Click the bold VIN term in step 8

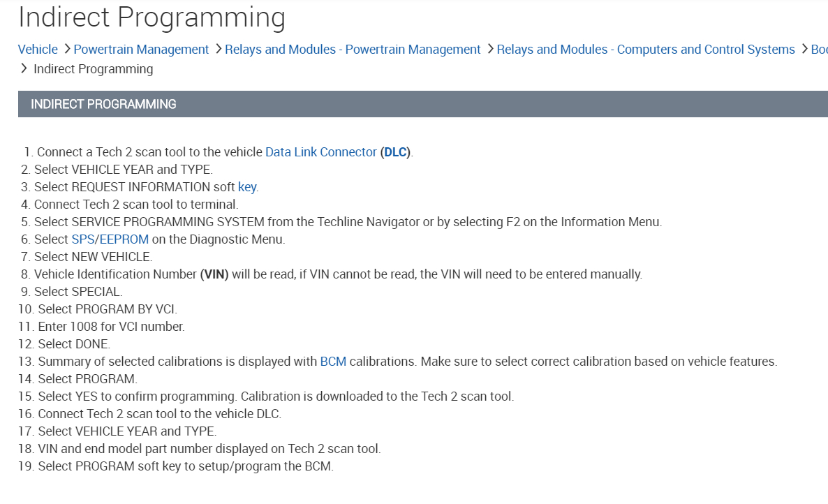(215, 274)
